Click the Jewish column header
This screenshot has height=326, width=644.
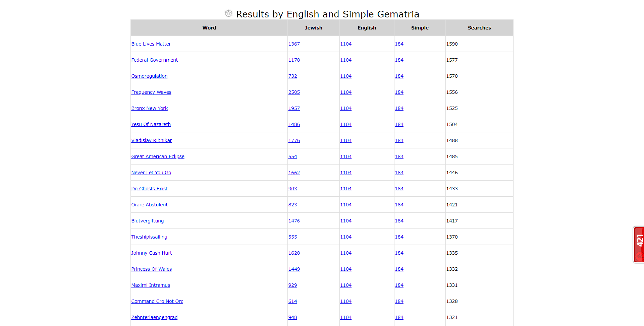click(314, 28)
